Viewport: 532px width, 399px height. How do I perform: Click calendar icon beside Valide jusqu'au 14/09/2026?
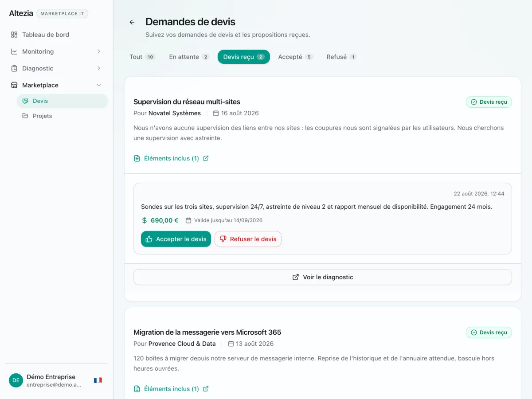[x=188, y=220]
